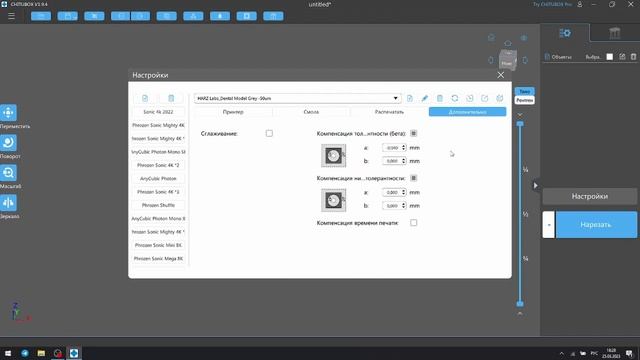
Task: Click the second compensation preview thumbnail
Action: [333, 200]
